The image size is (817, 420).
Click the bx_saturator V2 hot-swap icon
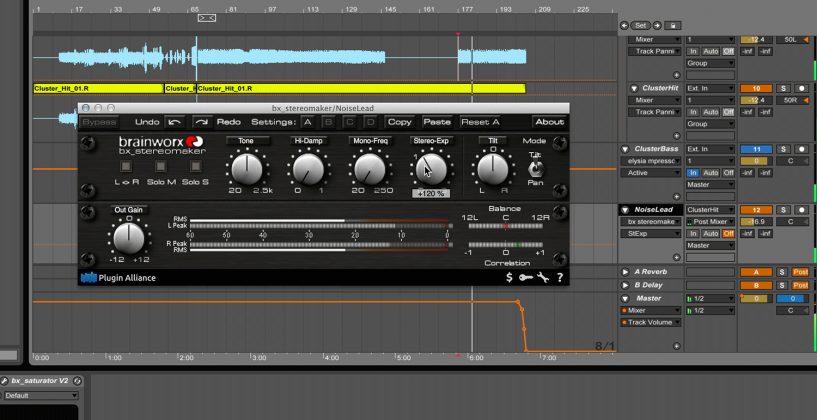coord(77,381)
